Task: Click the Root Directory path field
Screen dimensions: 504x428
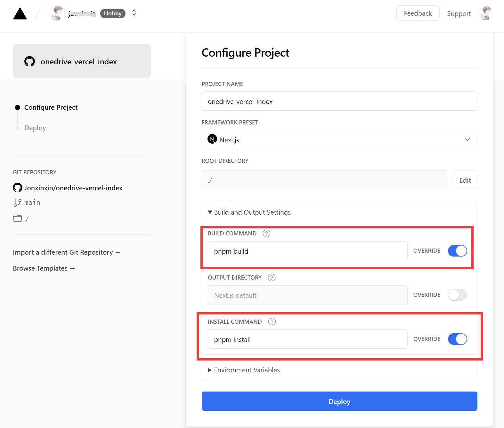Action: 324,180
